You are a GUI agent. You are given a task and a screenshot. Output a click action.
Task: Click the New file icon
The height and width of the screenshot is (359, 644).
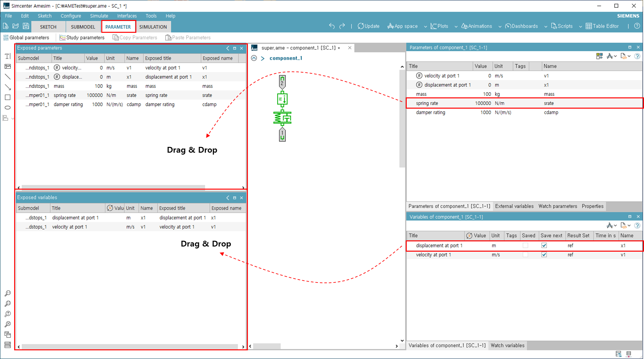5,26
